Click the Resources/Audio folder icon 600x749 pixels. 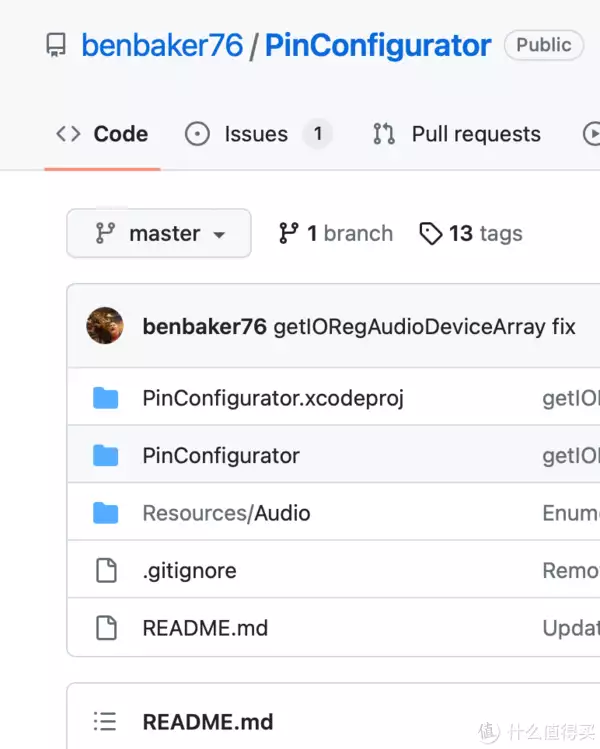[106, 513]
